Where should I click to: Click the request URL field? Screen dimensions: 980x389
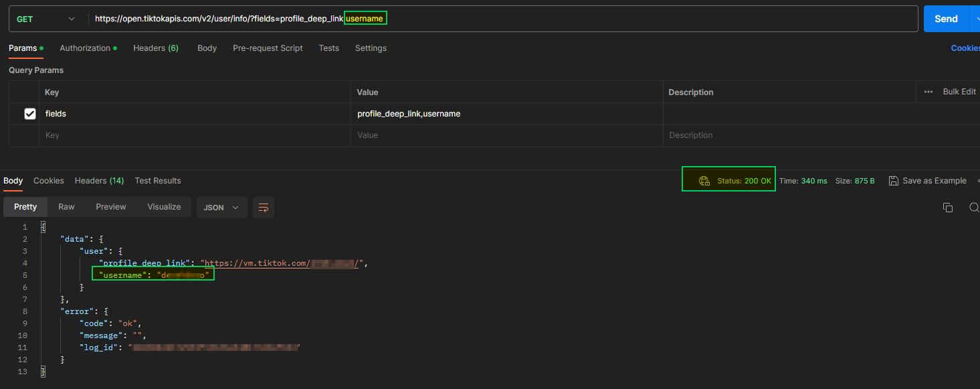502,19
